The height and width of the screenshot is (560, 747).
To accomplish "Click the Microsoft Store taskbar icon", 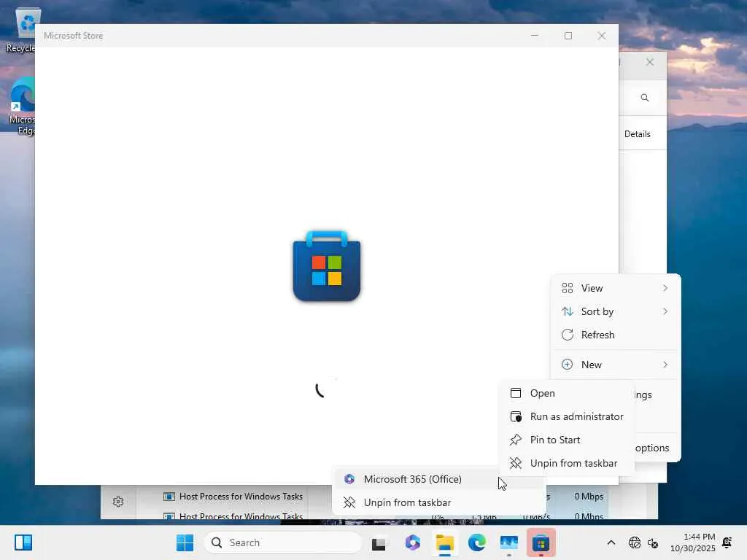I will (x=541, y=542).
